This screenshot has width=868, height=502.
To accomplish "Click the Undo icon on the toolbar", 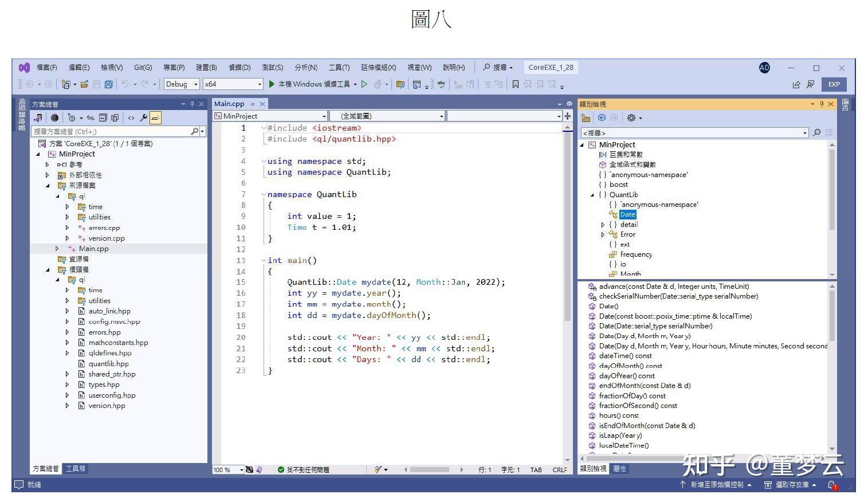I will [x=125, y=84].
